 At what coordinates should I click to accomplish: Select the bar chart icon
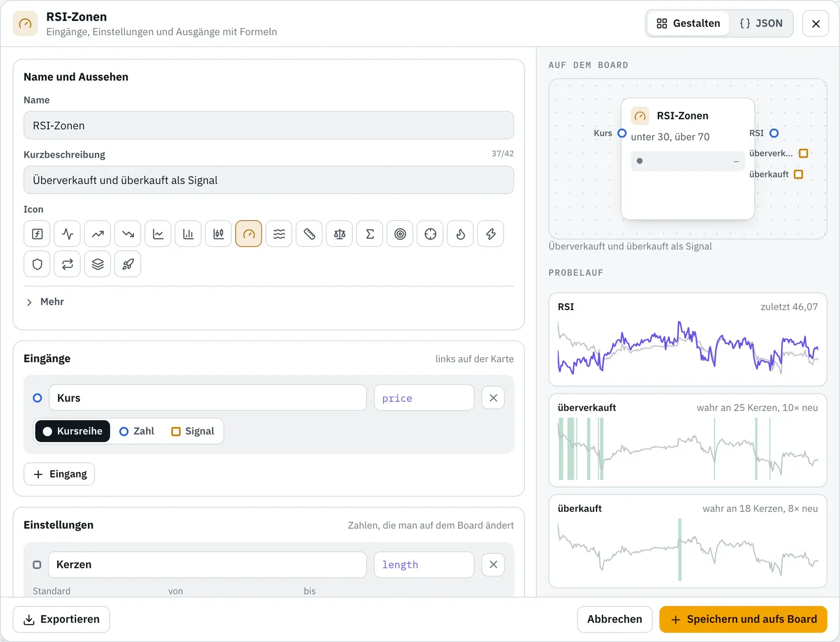[x=188, y=234]
